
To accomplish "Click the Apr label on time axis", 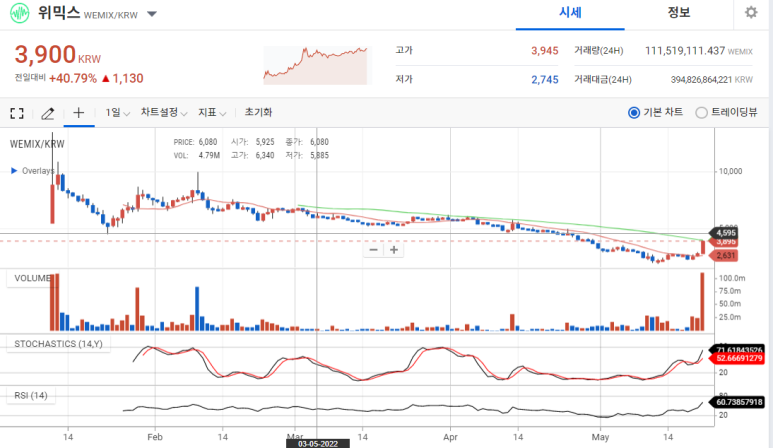I will point(450,437).
